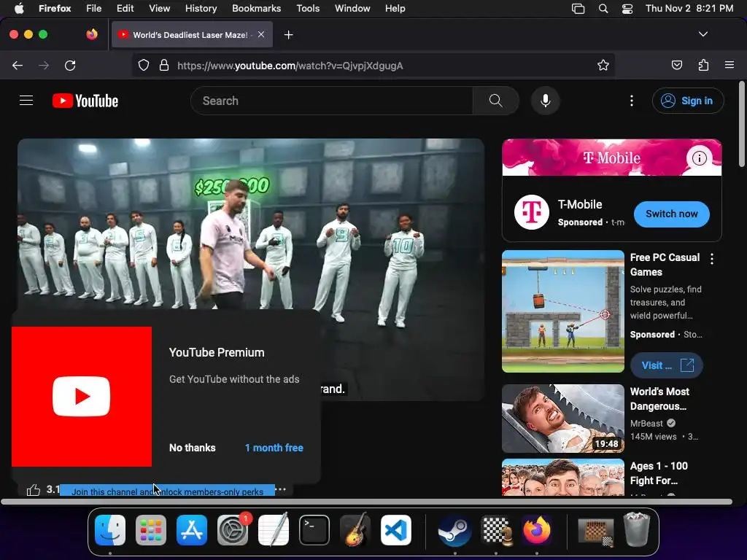Screen dimensions: 747x560
Task: Open GarageBand in the Dock
Action: click(x=355, y=530)
